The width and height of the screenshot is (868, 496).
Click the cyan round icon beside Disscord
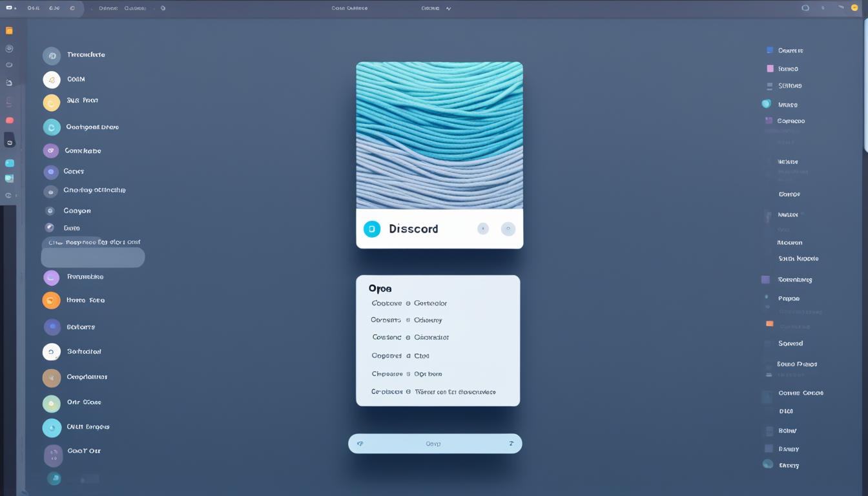pyautogui.click(x=372, y=229)
